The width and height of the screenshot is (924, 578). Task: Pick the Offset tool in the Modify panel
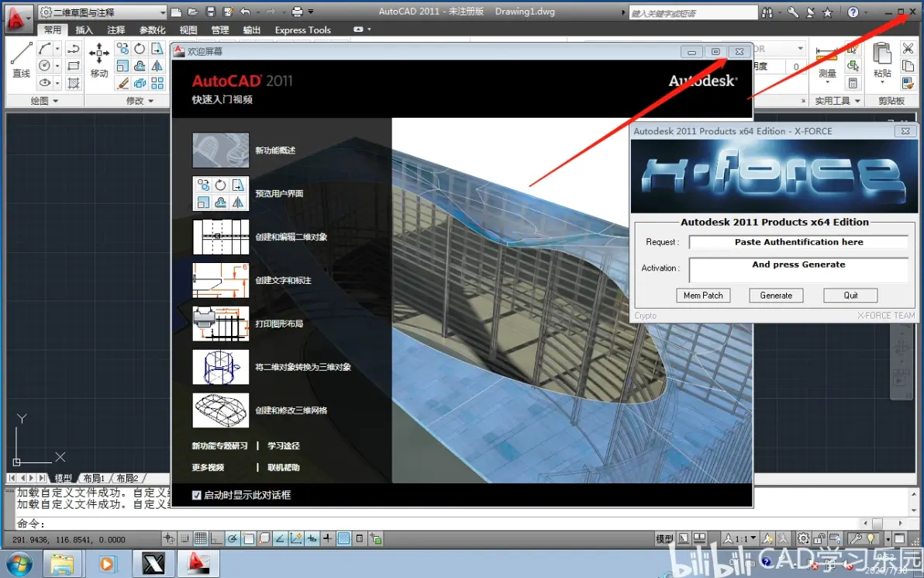pos(140,65)
